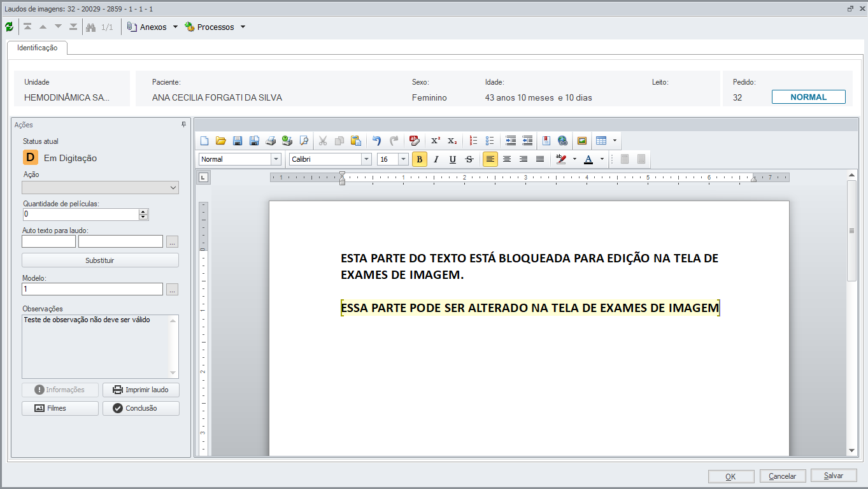Click the Save As double-floppy icon
This screenshot has height=489, width=868.
[x=254, y=141]
